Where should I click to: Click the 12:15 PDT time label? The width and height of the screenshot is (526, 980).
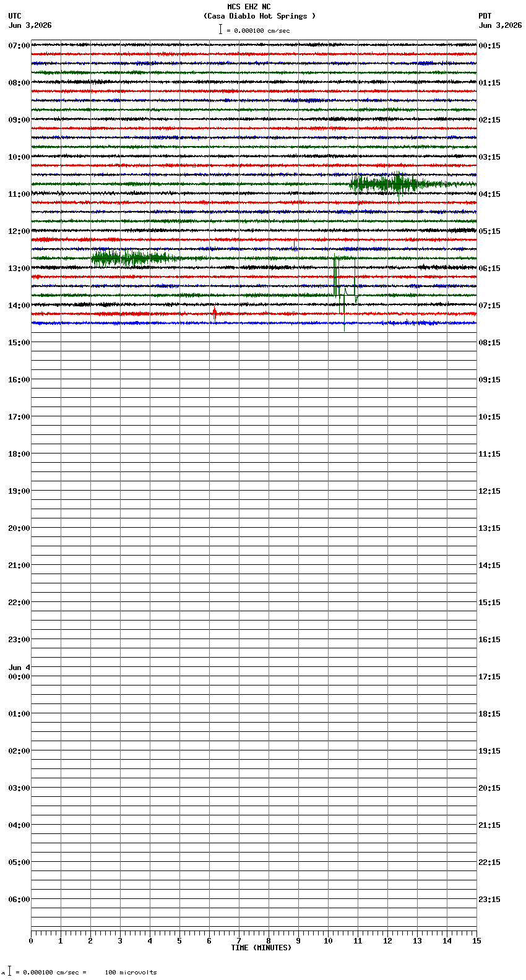[x=489, y=491]
